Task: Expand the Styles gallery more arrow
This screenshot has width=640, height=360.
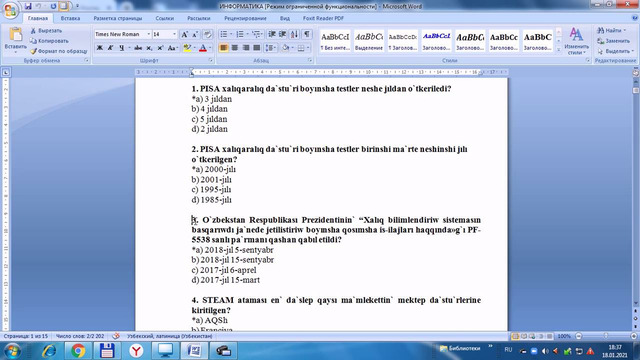Action: 558,50
